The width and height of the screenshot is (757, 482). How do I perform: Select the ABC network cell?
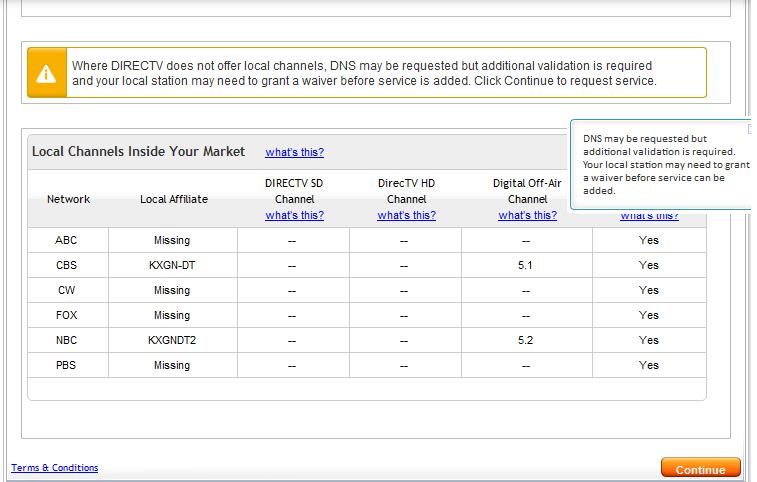[x=66, y=241]
